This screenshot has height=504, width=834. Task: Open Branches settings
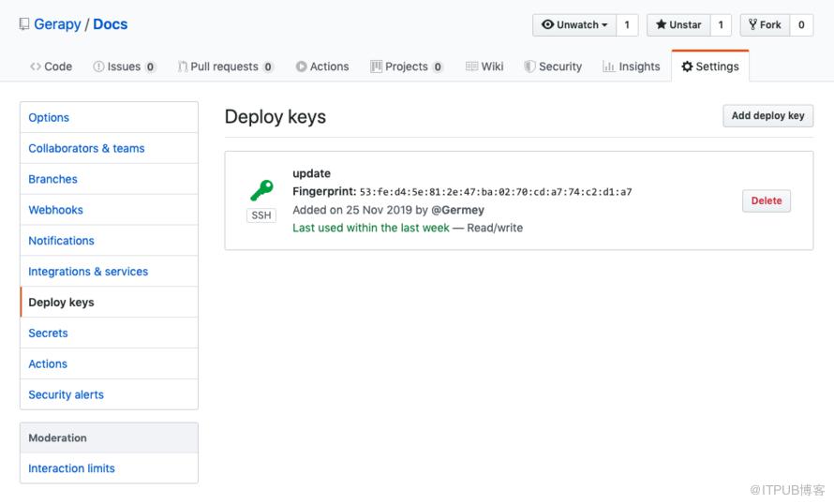[109, 179]
